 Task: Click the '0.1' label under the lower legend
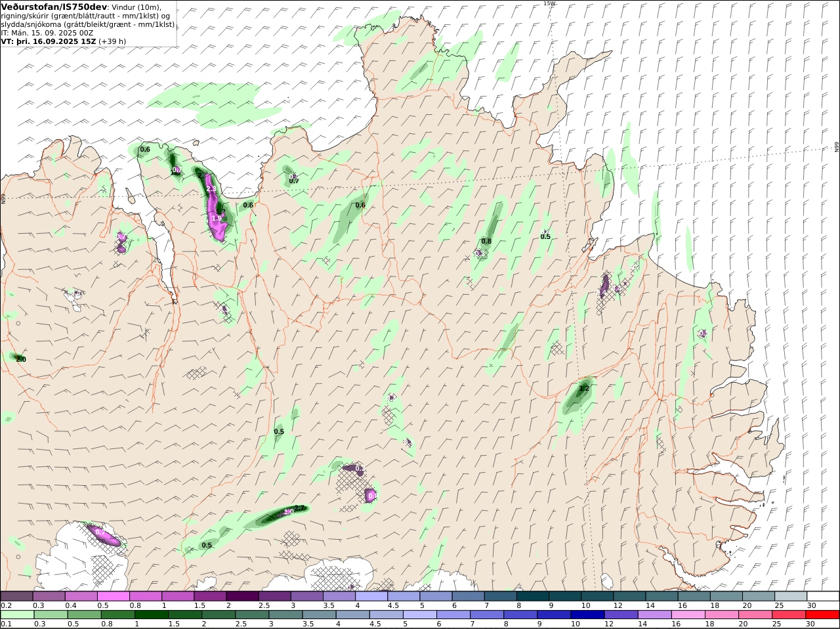[x=6, y=624]
